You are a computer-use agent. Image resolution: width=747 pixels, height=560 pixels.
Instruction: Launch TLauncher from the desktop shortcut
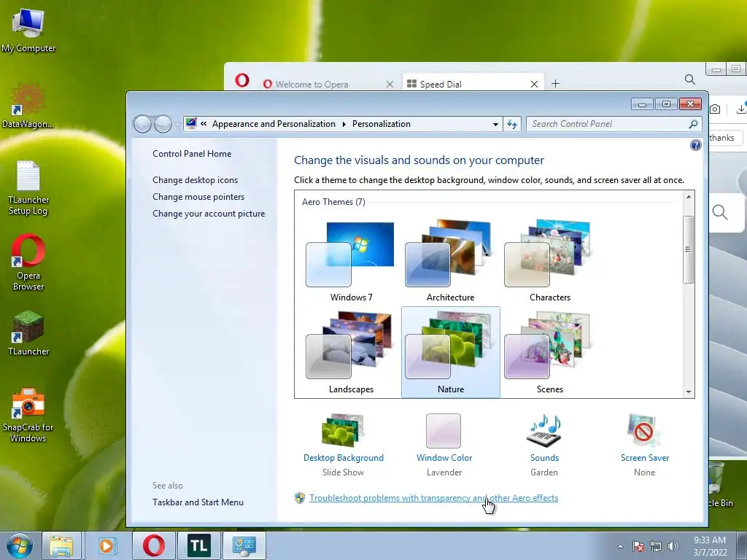click(x=28, y=332)
